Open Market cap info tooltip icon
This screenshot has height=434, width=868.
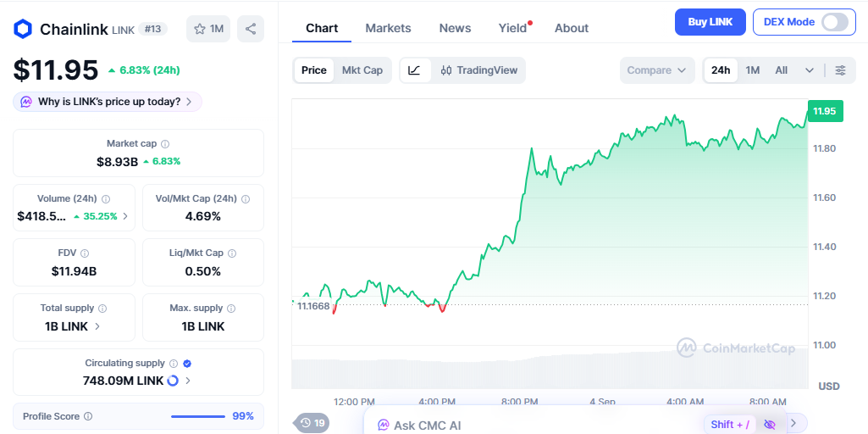point(165,144)
